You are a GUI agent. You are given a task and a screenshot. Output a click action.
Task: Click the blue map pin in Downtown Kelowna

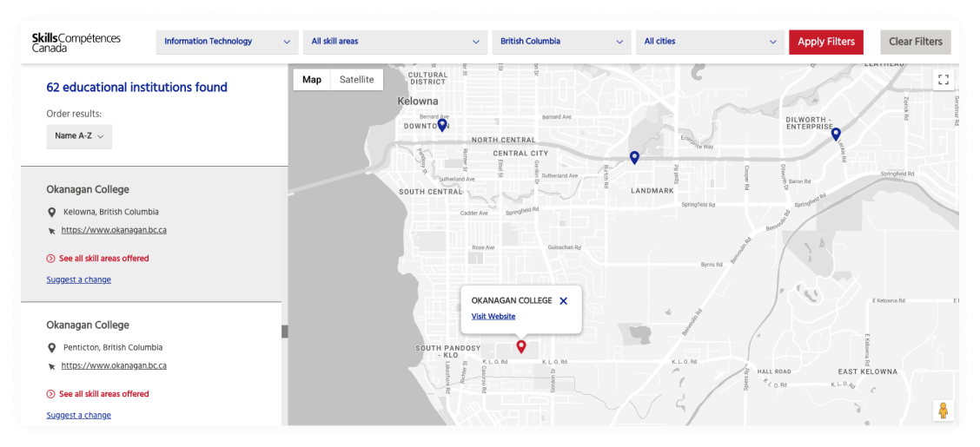tap(442, 125)
